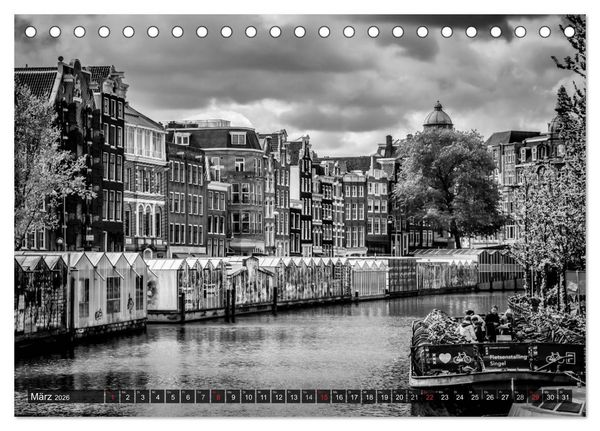The image size is (600, 431).
Task: Select the red Sunday date 15
Action: 324,397
